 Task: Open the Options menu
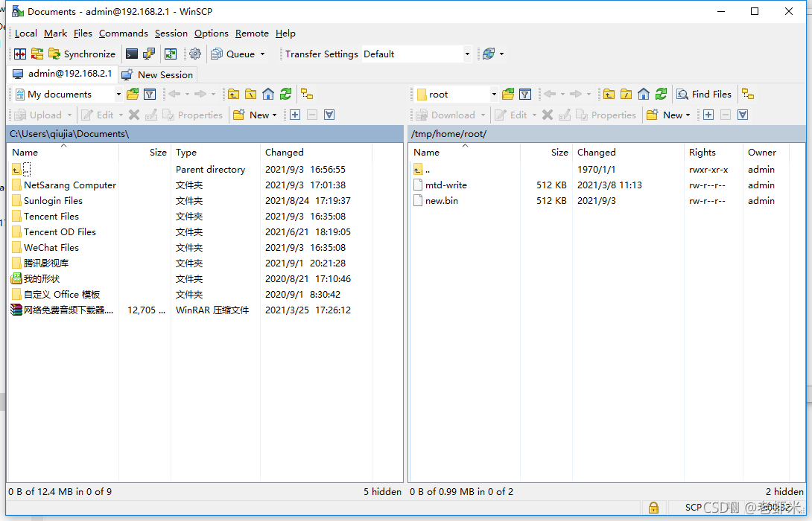tap(212, 33)
